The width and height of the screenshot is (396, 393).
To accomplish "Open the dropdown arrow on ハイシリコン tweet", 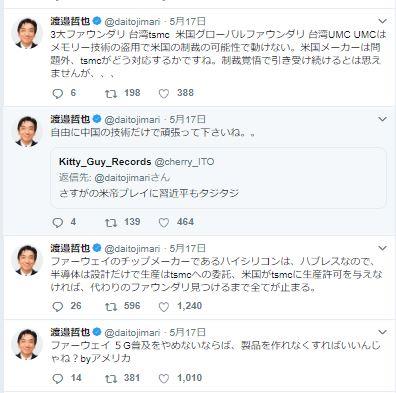I will (382, 248).
